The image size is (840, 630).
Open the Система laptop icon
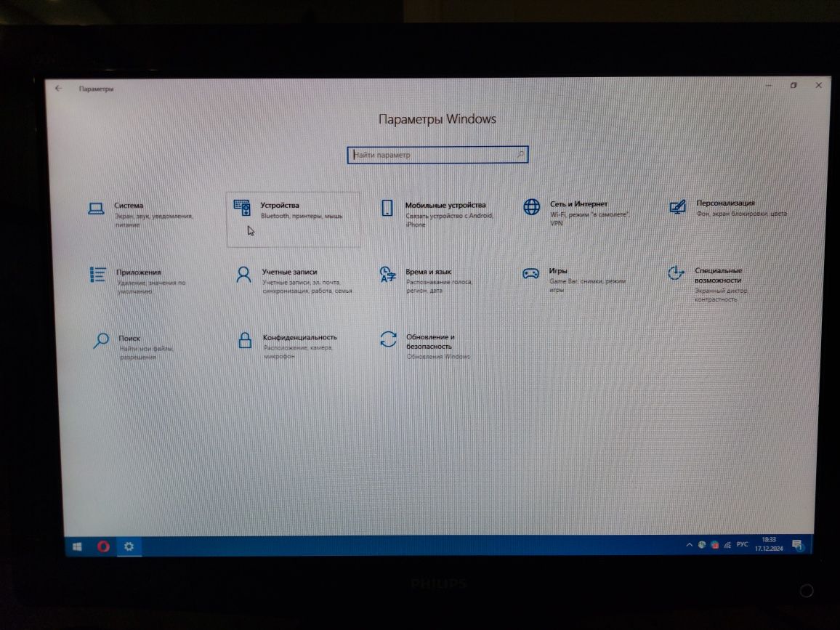pos(96,209)
